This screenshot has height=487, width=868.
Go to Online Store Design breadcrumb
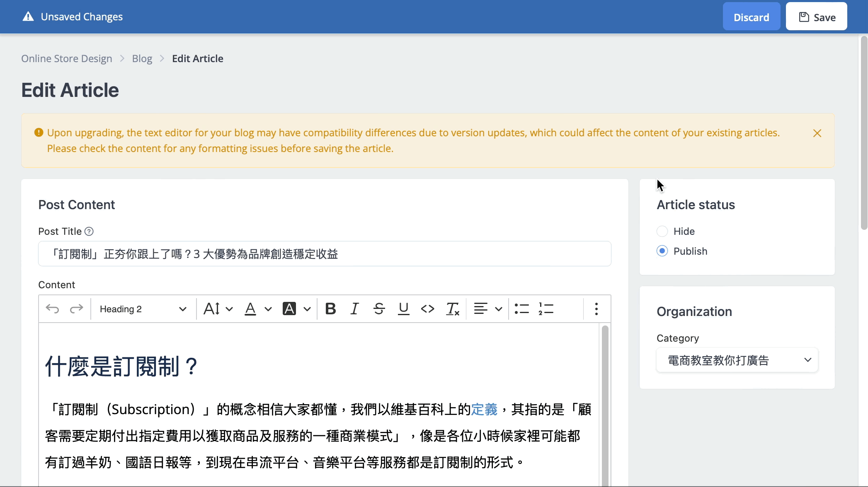click(67, 59)
